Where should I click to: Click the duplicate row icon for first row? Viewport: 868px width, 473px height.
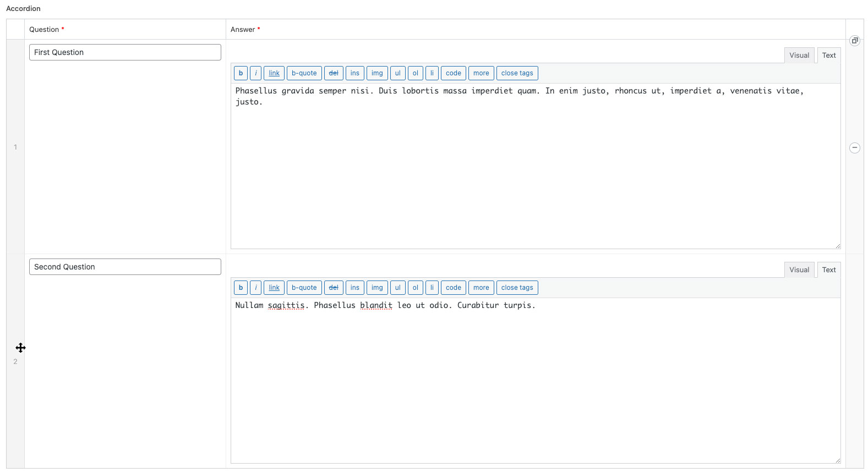click(x=854, y=41)
